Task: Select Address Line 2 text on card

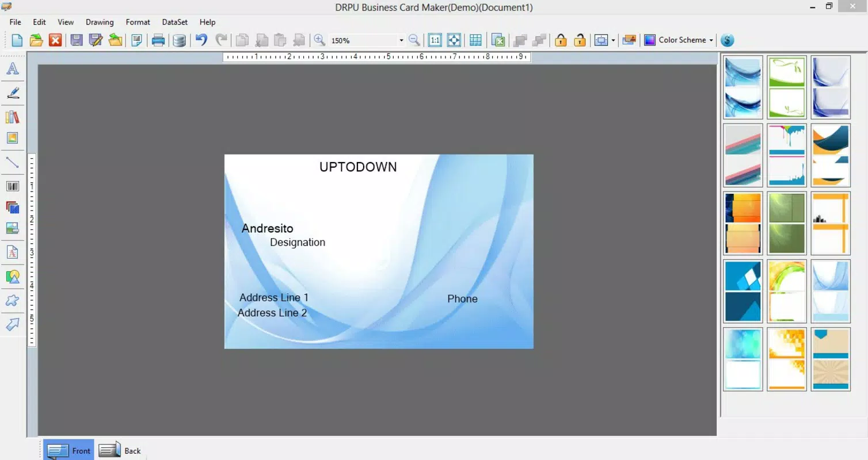Action: (272, 313)
